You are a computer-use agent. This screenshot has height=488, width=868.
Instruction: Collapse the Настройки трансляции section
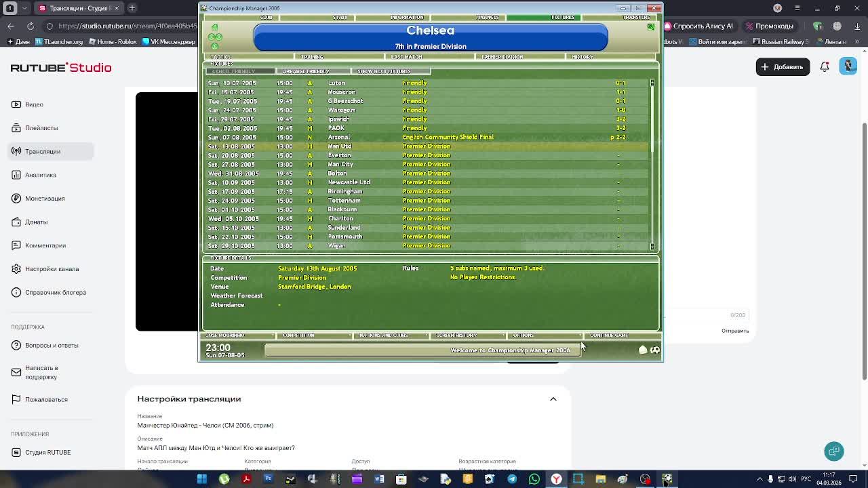click(x=553, y=399)
